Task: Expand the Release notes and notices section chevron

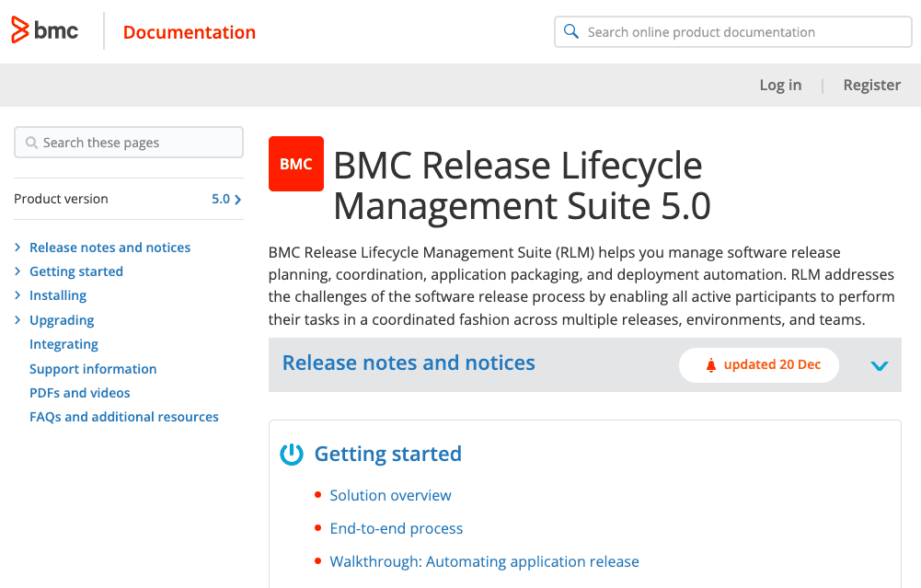Action: pyautogui.click(x=880, y=365)
